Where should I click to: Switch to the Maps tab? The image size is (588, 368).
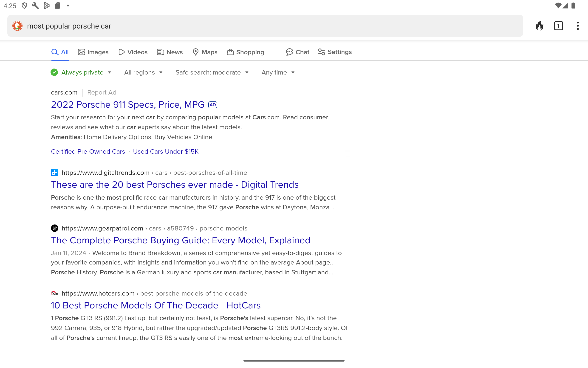tap(205, 52)
